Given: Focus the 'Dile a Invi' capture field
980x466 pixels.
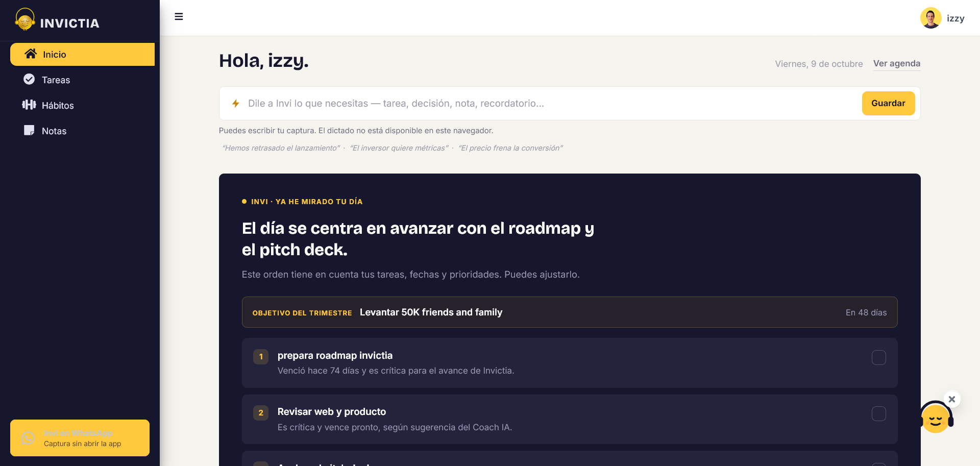Looking at the screenshot, I should coord(551,104).
